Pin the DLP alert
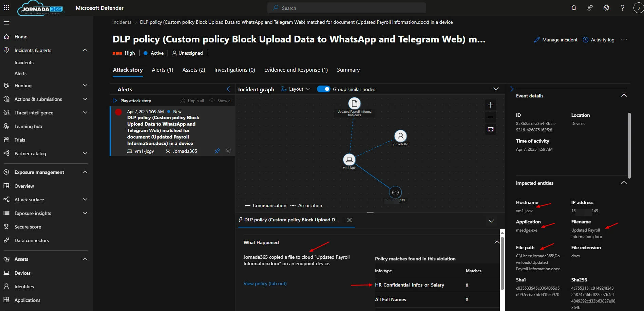644x311 pixels. (217, 151)
